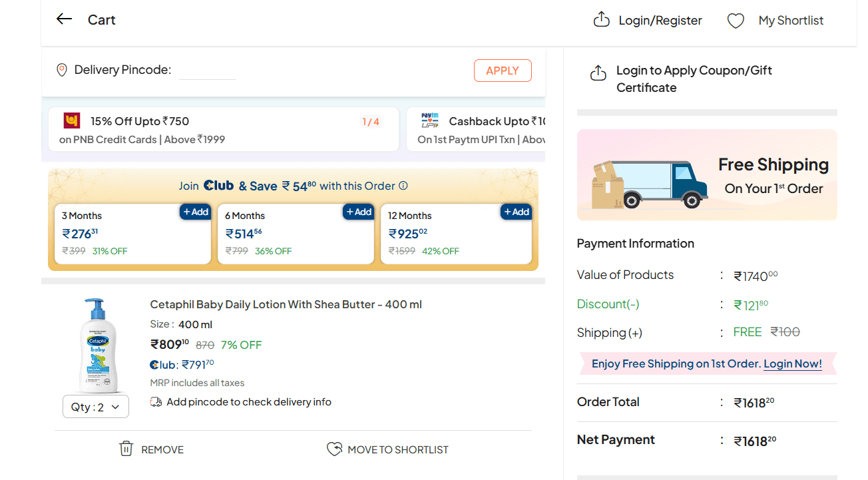Click the PNB bank logo icon
Image resolution: width=868 pixels, height=480 pixels.
coord(72,120)
